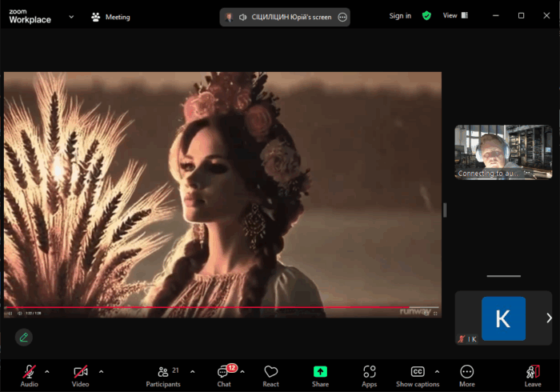
Task: Open the Zoom Workplace dropdown arrow
Action: (x=71, y=16)
